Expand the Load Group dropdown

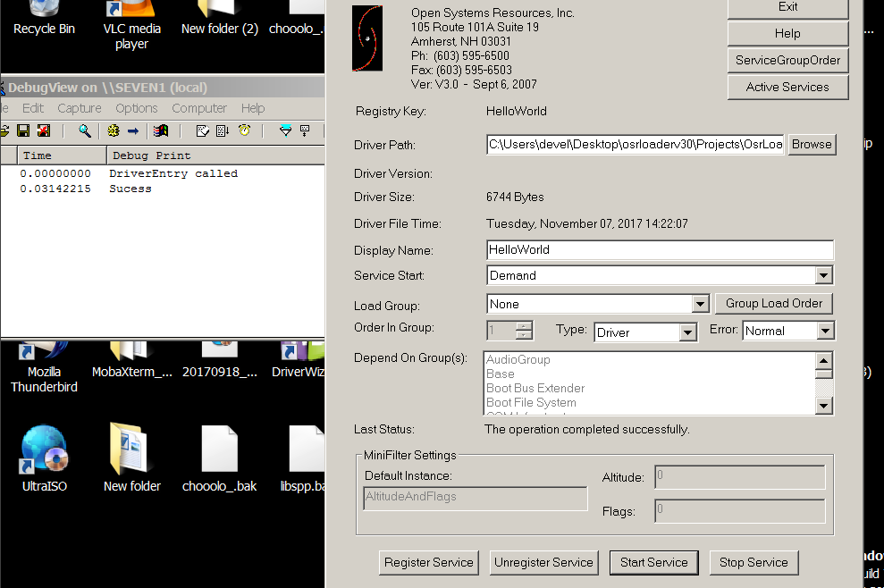click(701, 305)
